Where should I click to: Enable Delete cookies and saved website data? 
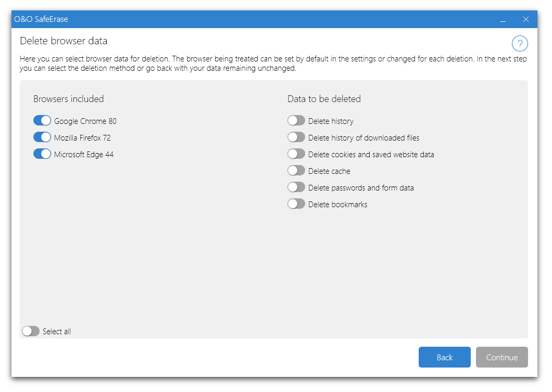coord(296,154)
